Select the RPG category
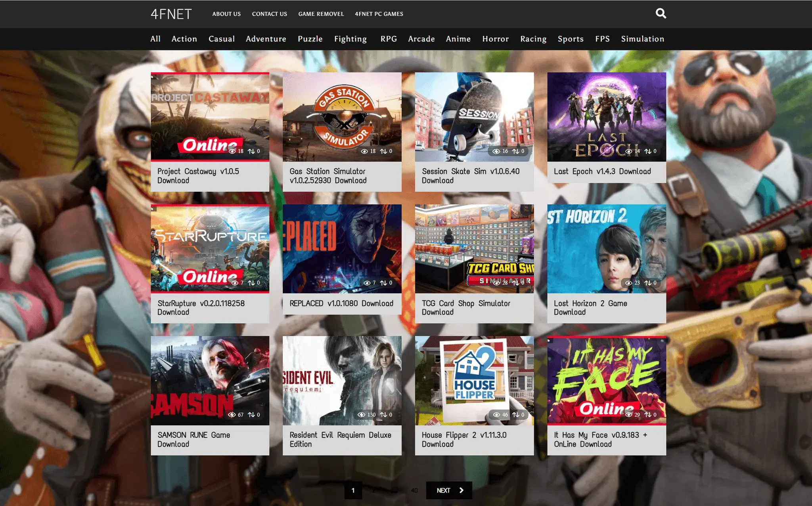Screen dimensions: 812x506 coord(389,39)
